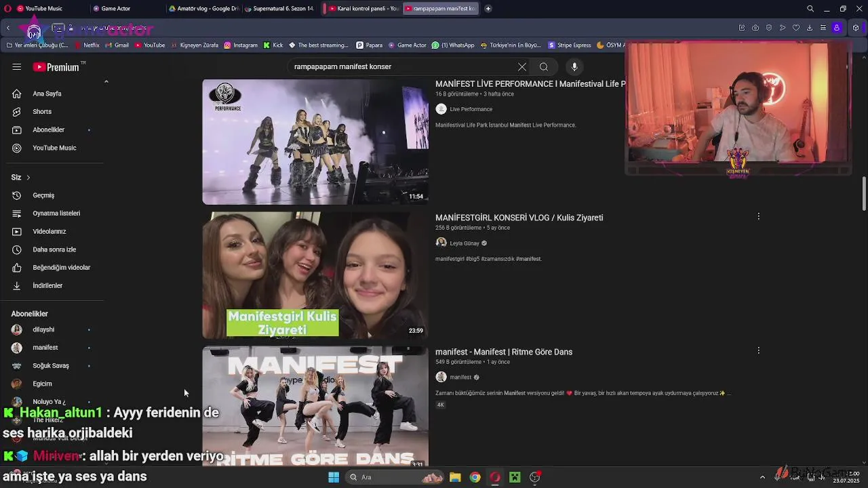Image resolution: width=868 pixels, height=488 pixels.
Task: Open Minecraft creeper taskbar icon
Action: [515, 477]
